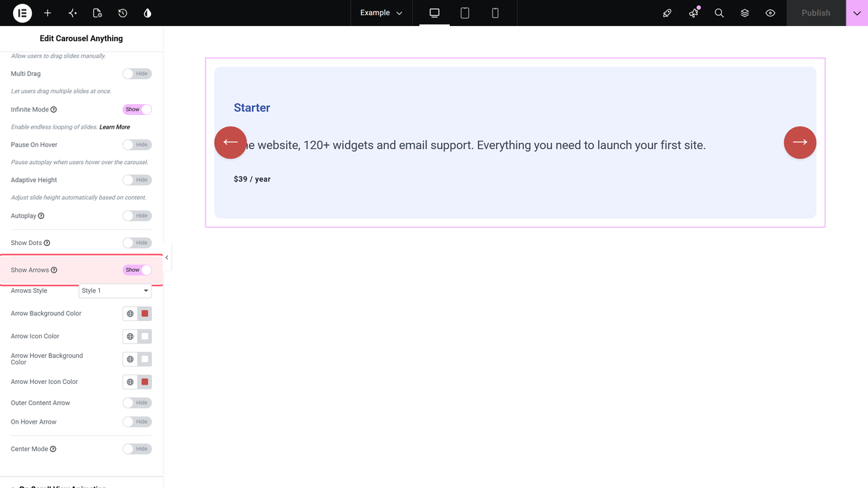The height and width of the screenshot is (488, 868).
Task: Switch on the Autoplay toggle
Action: [x=137, y=215]
